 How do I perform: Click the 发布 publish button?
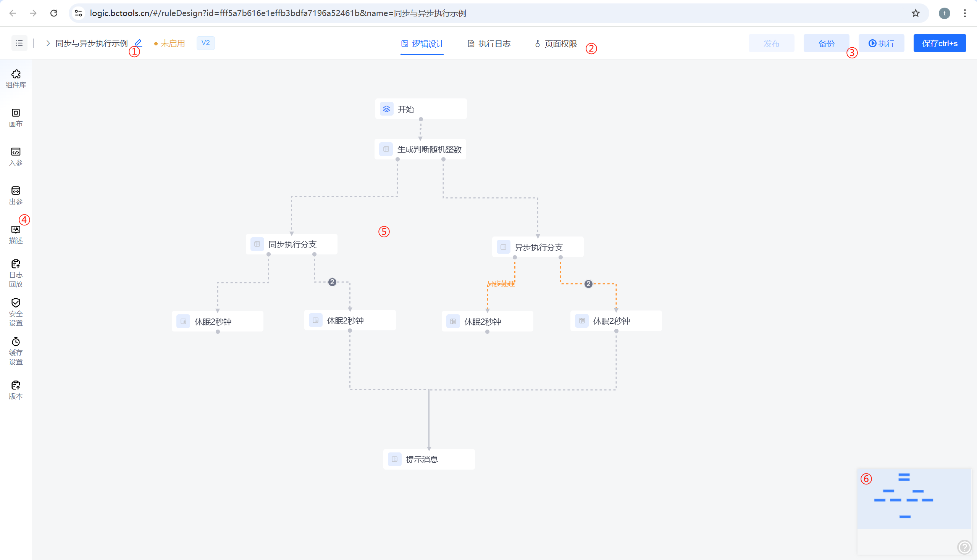(772, 43)
